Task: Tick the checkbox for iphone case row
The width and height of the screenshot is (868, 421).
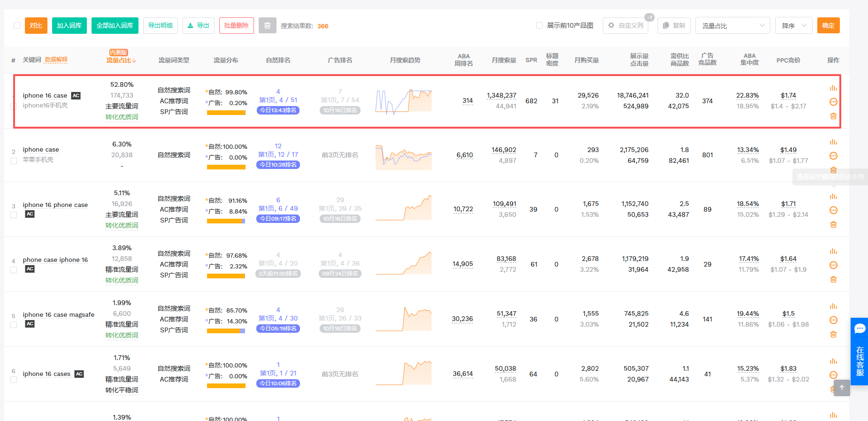Action: point(14,161)
